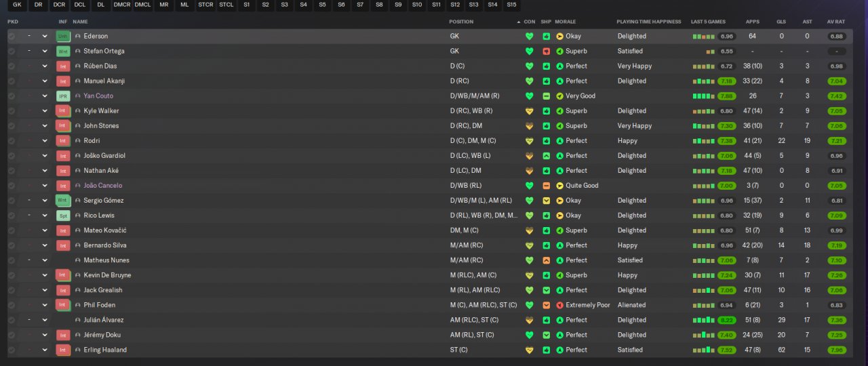
Task: Click the player profile icon beside Kevin De Bruyne
Action: tap(77, 275)
